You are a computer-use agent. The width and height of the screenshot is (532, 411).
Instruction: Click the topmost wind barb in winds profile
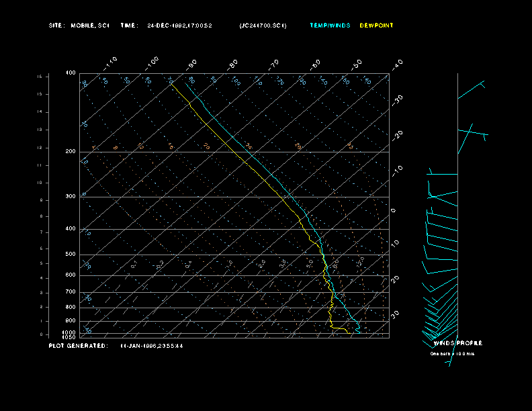point(472,90)
